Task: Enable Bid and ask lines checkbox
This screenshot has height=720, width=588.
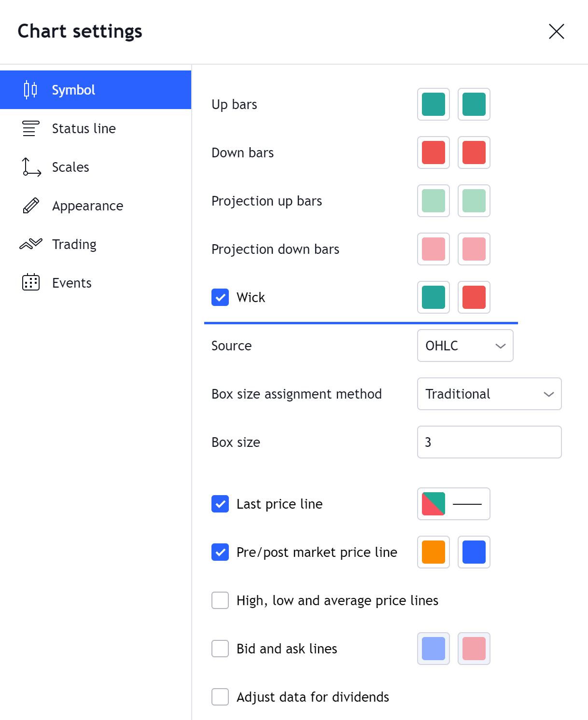Action: coord(220,649)
